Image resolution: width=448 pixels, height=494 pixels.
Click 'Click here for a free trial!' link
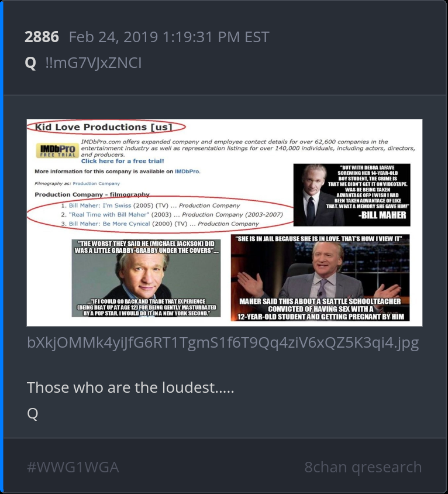pyautogui.click(x=122, y=161)
